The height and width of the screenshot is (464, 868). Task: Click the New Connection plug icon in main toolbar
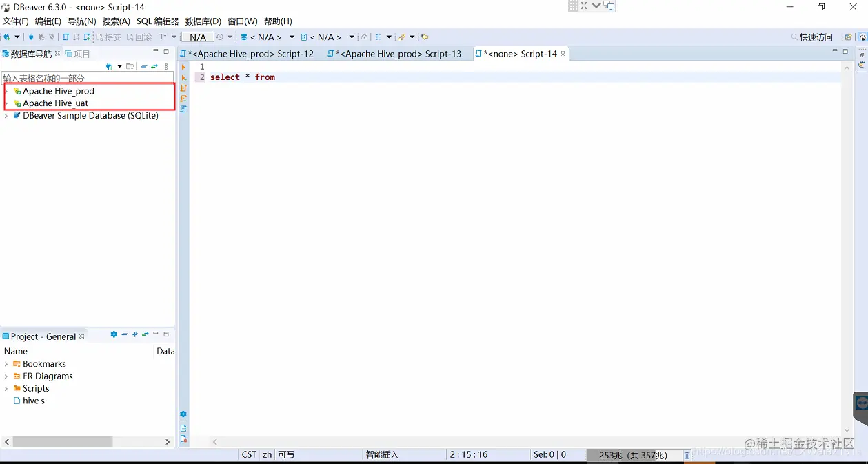[x=7, y=37]
